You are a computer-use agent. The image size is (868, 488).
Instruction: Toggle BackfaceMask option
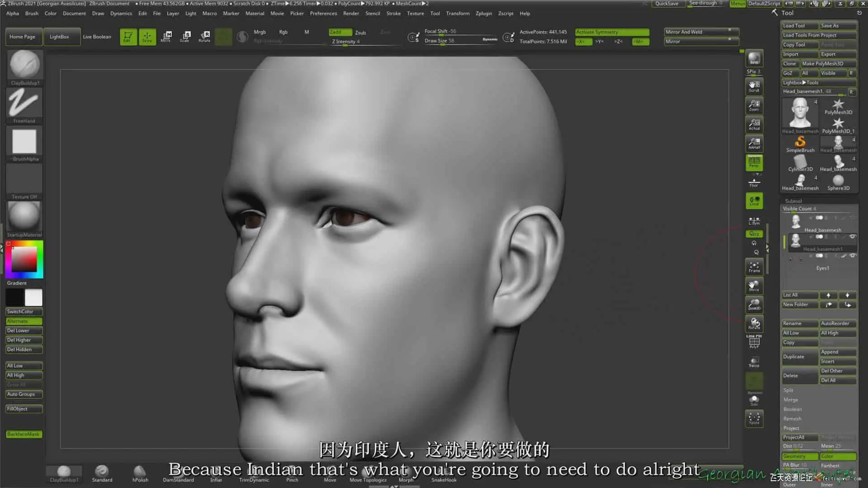tap(24, 434)
